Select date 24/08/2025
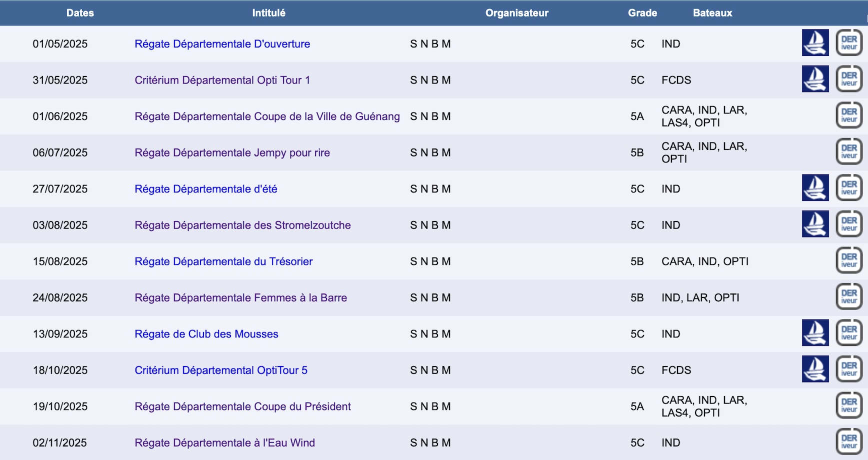Image resolution: width=868 pixels, height=460 pixels. pos(60,297)
